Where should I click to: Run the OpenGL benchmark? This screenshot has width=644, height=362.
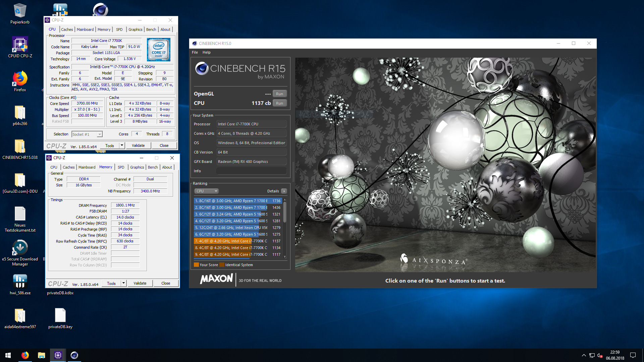pos(280,94)
